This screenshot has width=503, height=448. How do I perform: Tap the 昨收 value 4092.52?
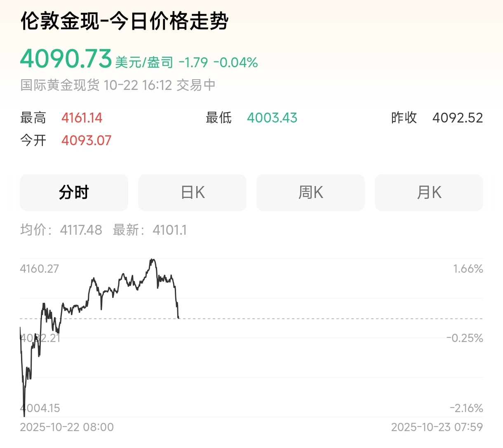(x=457, y=118)
